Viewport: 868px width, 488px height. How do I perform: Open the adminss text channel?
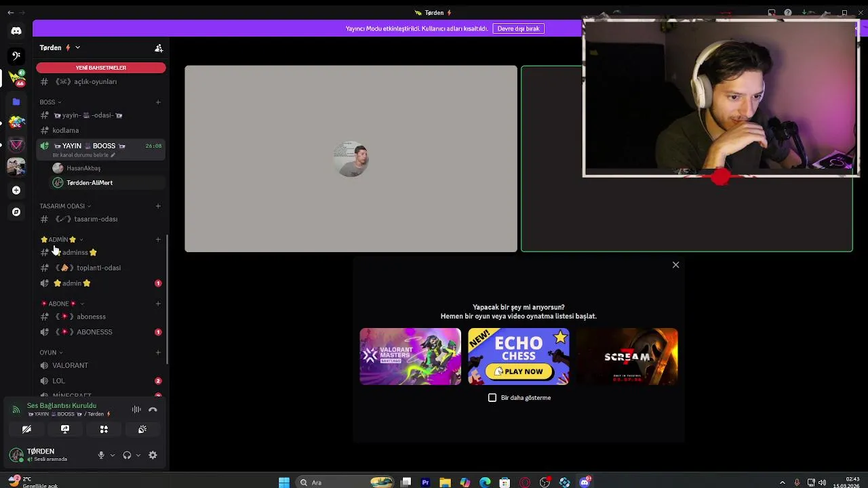tap(101, 252)
